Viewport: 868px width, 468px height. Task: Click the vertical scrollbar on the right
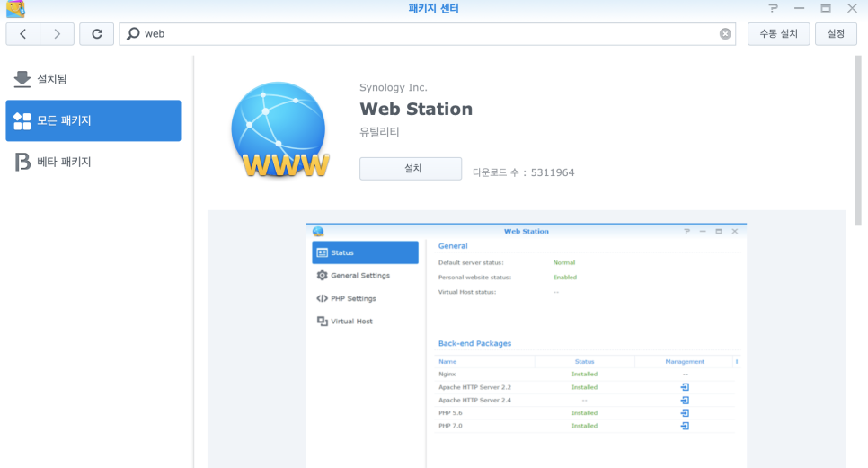click(x=857, y=140)
